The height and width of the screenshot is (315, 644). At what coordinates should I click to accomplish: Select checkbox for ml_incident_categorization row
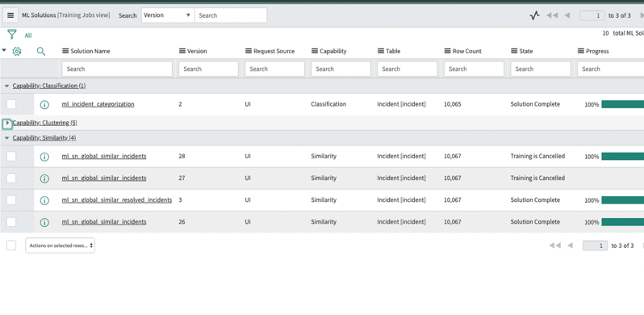[11, 104]
